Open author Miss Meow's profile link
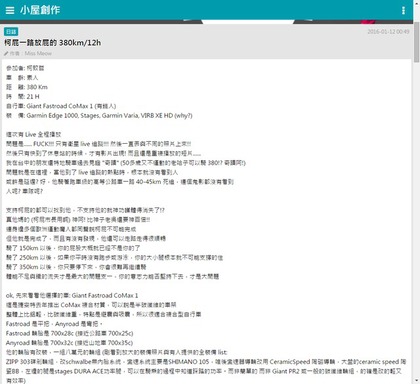The height and width of the screenshot is (384, 420). coord(38,53)
